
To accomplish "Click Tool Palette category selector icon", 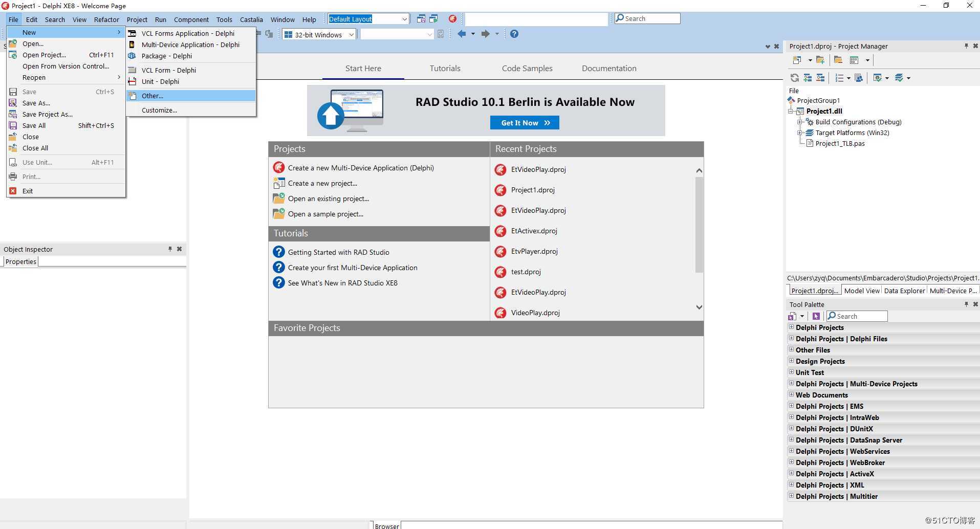I will [x=793, y=316].
